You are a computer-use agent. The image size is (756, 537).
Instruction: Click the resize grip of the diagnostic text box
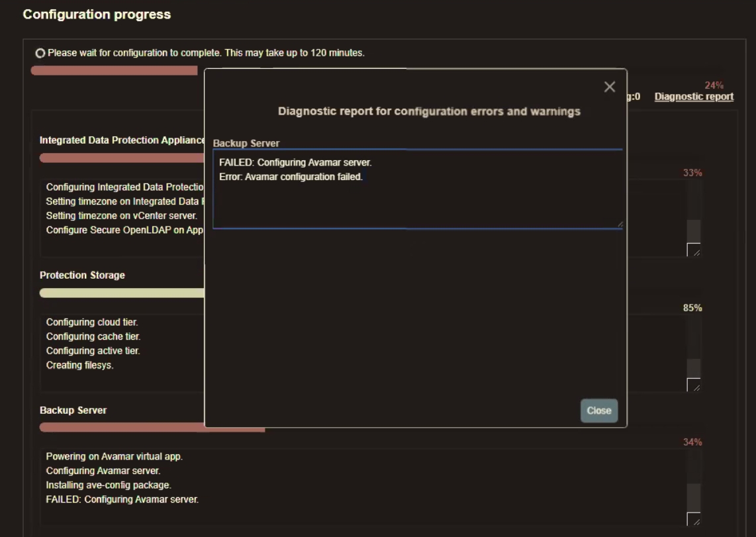[620, 224]
